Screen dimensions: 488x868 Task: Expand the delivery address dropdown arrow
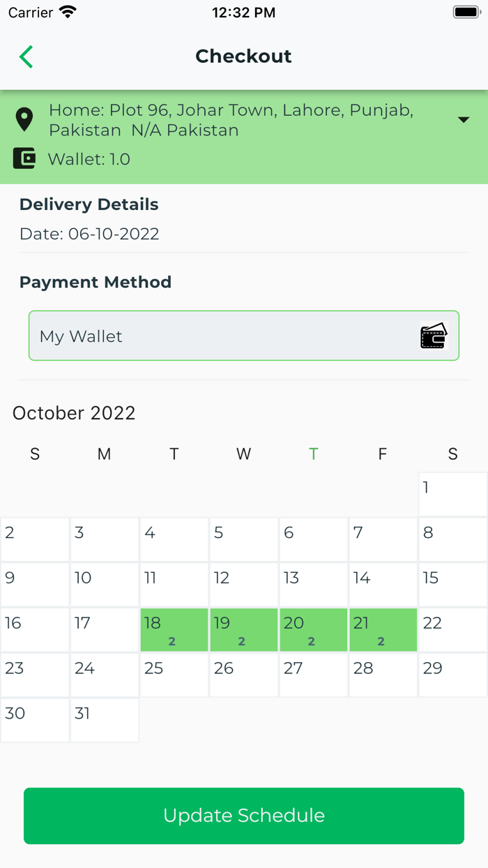point(464,120)
